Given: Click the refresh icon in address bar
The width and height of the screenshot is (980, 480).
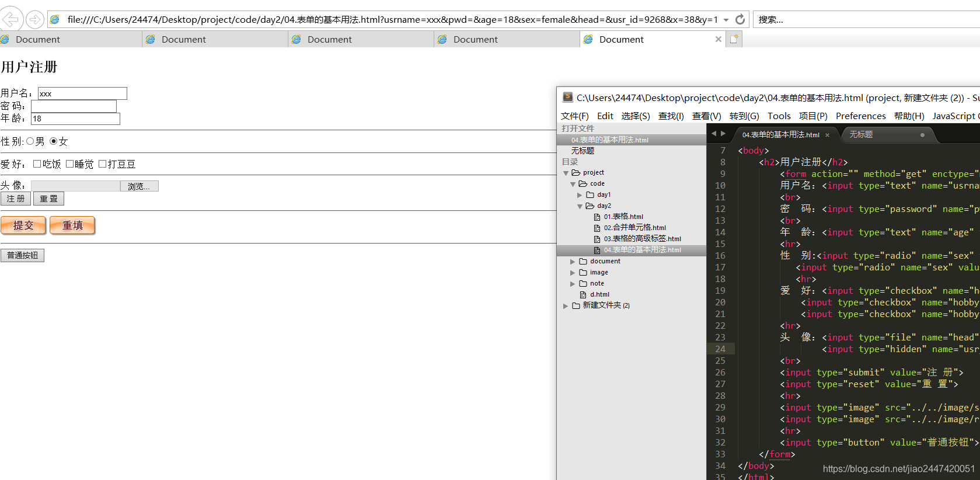Looking at the screenshot, I should [x=740, y=19].
